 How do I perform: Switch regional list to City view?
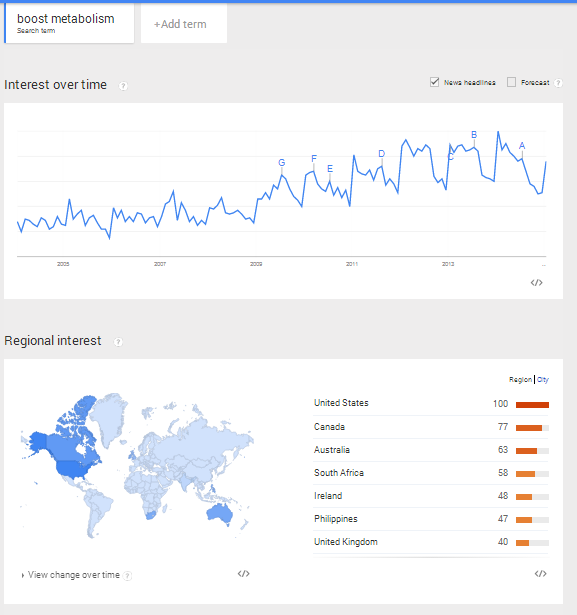coord(543,379)
